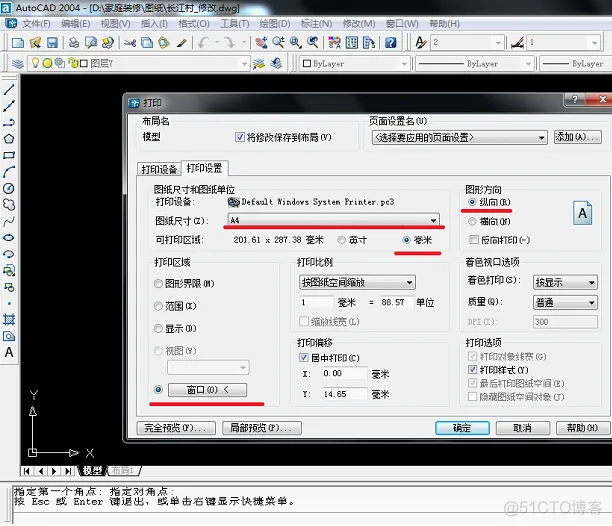Click the Open file icon in toolbar
Image resolution: width=612 pixels, height=526 pixels.
pos(35,43)
